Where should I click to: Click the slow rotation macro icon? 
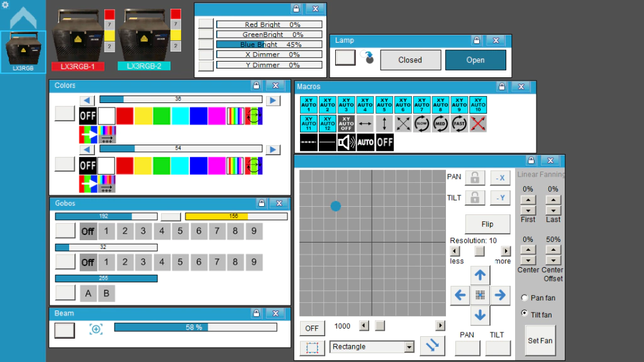click(422, 124)
